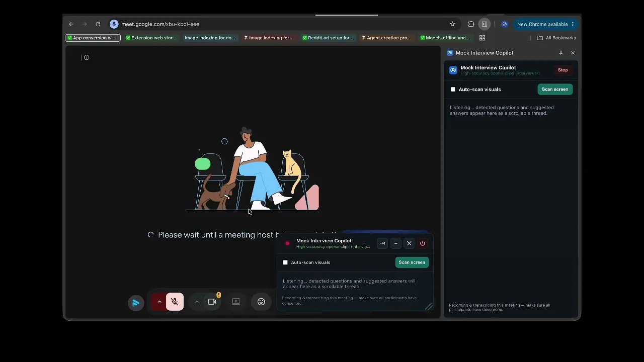Dock the floating Copilot widget to the side
This screenshot has height=362, width=644.
[x=382, y=243]
